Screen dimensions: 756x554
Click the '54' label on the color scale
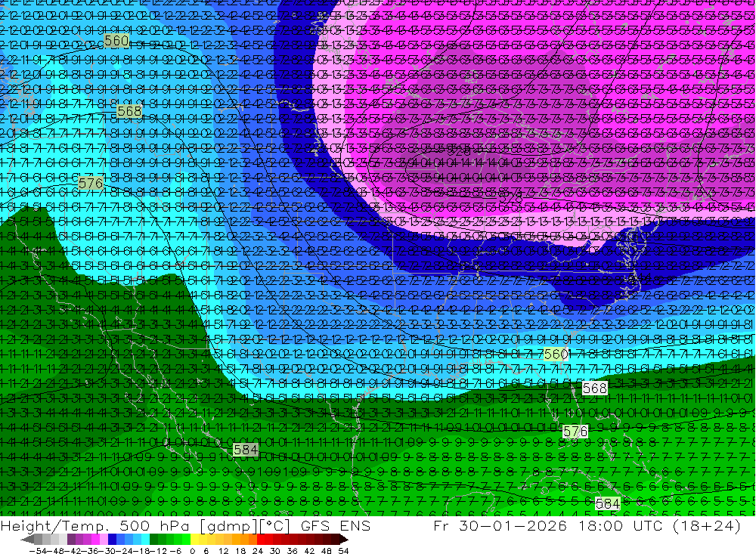pyautogui.click(x=343, y=551)
